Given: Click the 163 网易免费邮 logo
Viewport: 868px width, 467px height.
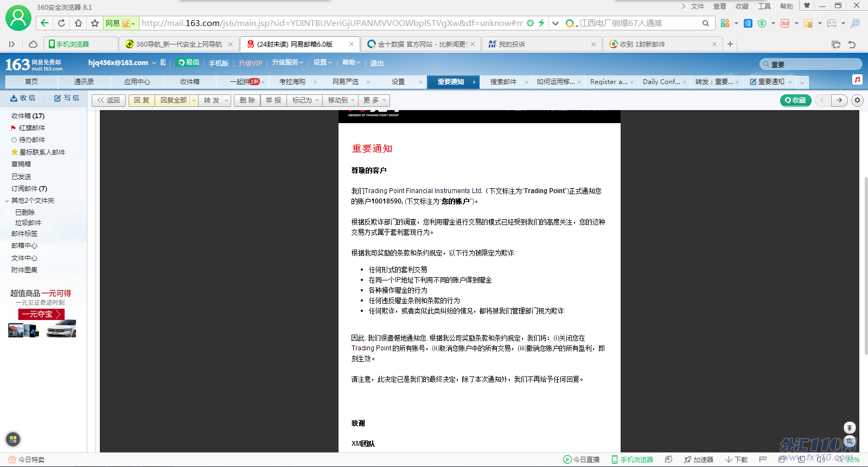Looking at the screenshot, I should (34, 65).
